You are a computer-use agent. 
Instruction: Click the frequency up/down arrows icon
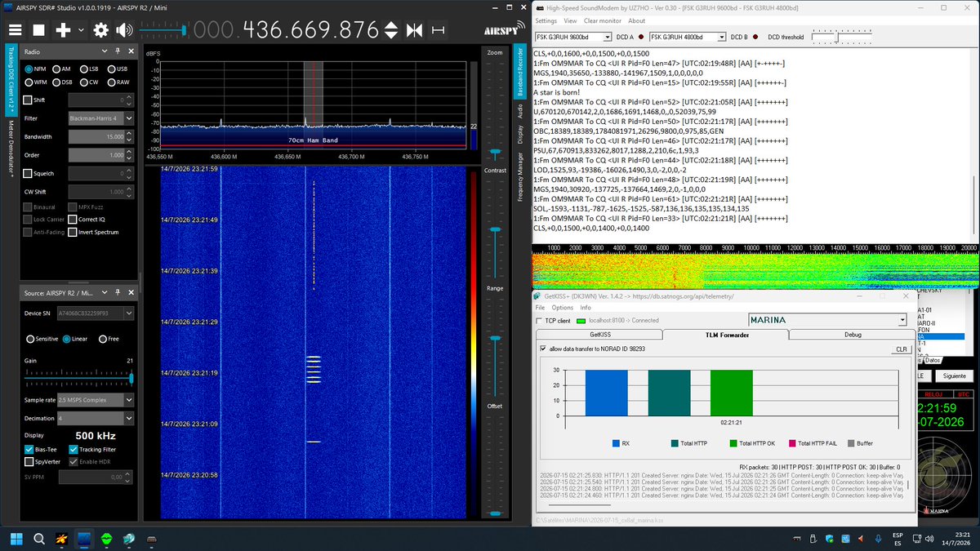coord(391,30)
